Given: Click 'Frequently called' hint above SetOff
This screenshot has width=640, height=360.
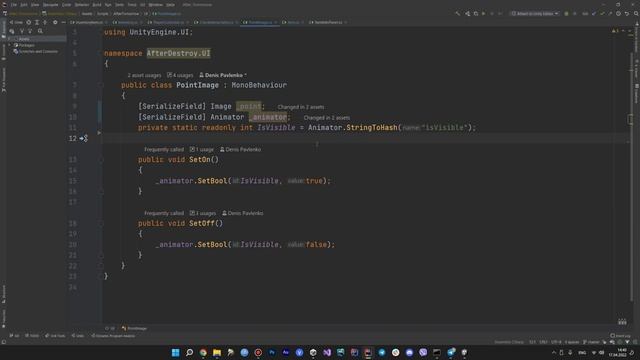Looking at the screenshot, I should (x=164, y=213).
